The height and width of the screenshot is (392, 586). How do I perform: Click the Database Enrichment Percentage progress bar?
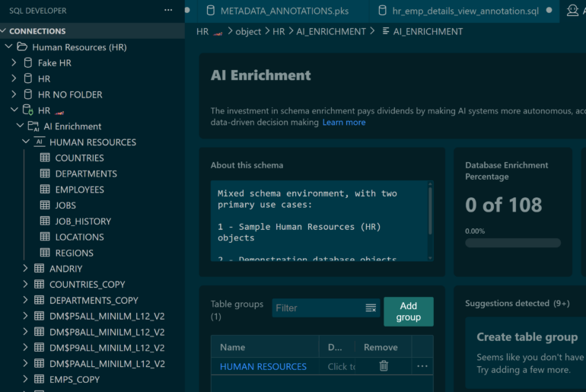point(512,243)
